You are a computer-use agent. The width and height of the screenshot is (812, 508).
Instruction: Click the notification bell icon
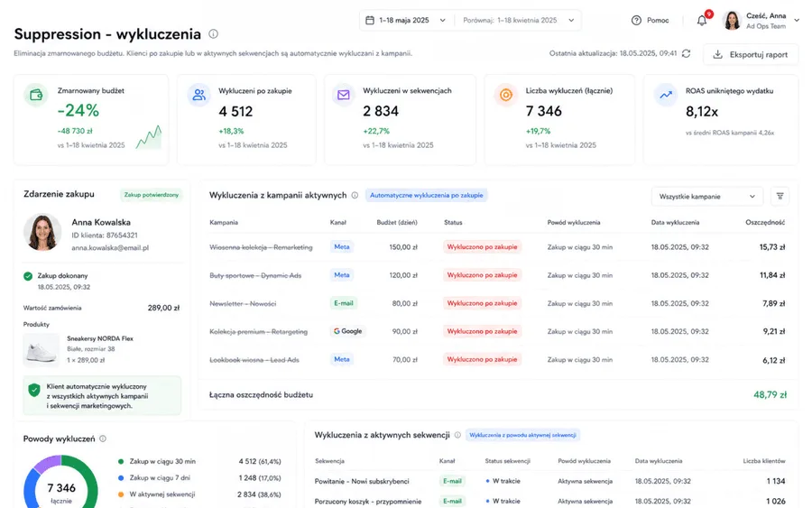702,20
